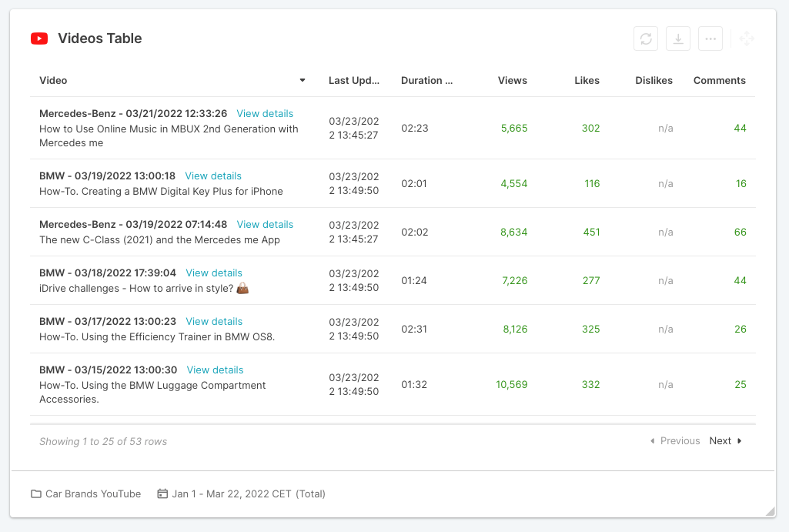Click comments value '25'
This screenshot has height=532, width=789.
[741, 384]
